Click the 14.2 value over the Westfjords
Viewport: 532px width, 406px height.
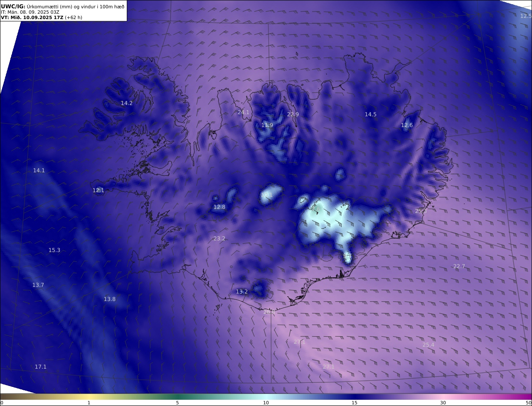pyautogui.click(x=127, y=103)
